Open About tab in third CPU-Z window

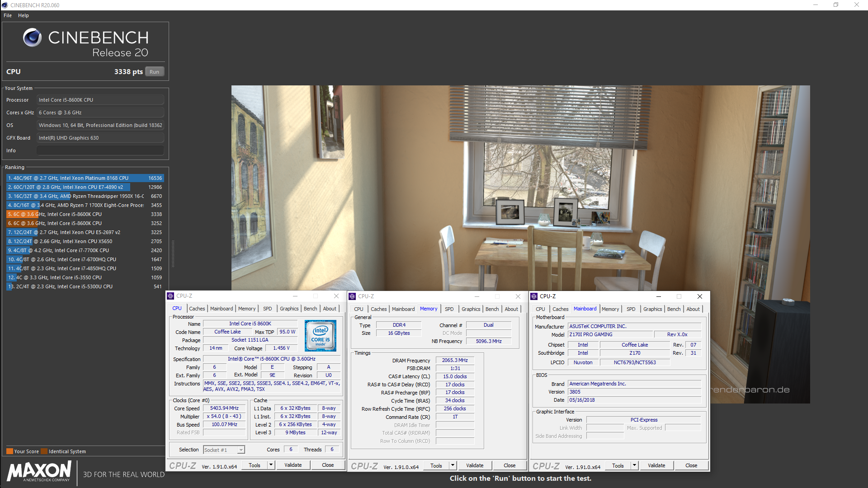(x=693, y=309)
